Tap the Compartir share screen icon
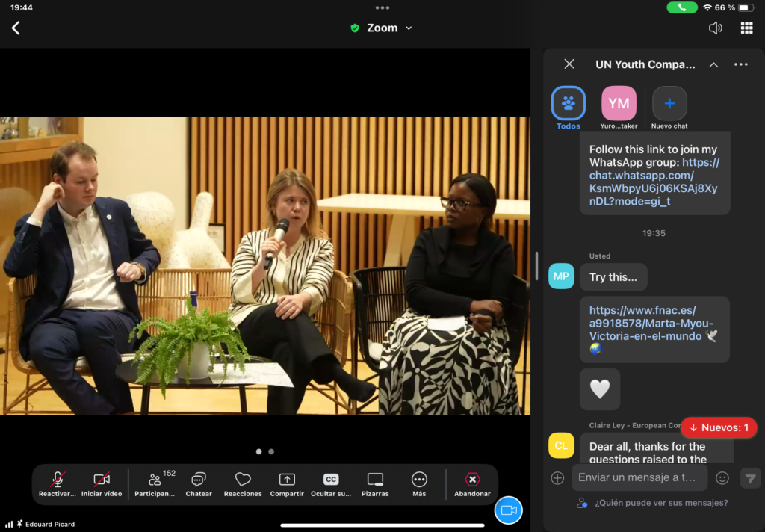The height and width of the screenshot is (532, 765). pos(287,483)
